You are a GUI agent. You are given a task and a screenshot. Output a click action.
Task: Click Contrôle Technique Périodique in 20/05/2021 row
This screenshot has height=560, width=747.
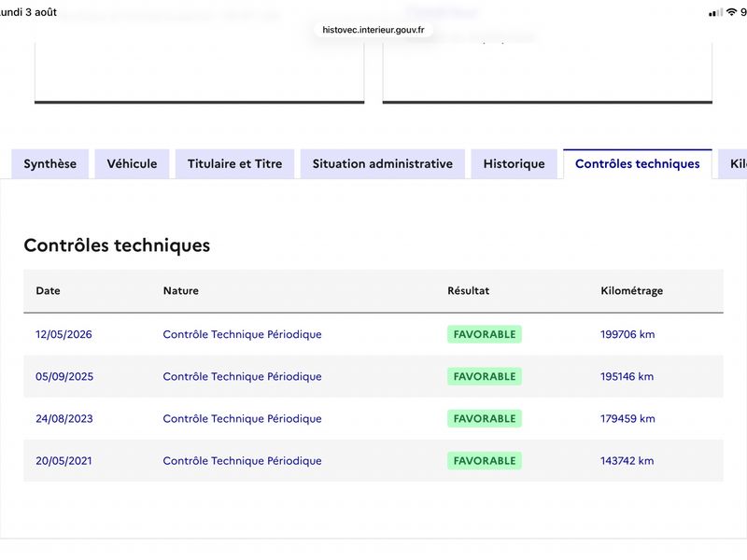(242, 461)
